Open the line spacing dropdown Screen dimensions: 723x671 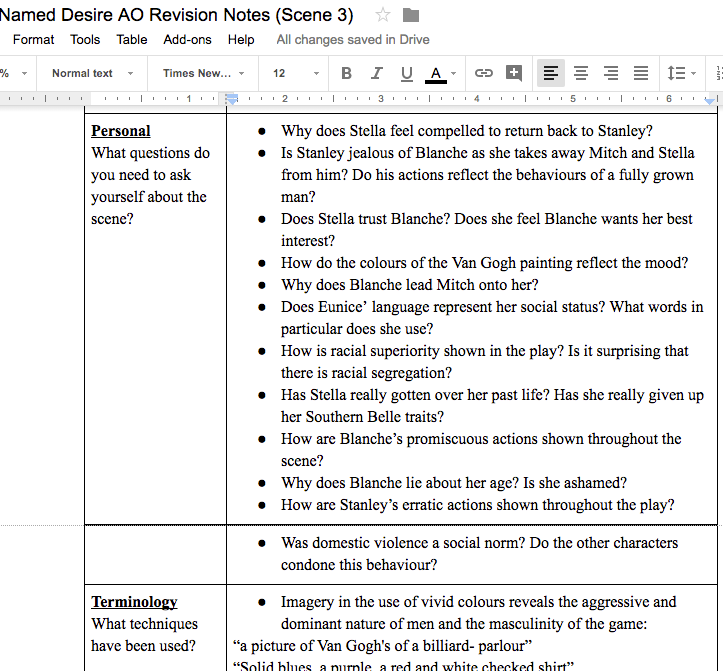[x=682, y=73]
